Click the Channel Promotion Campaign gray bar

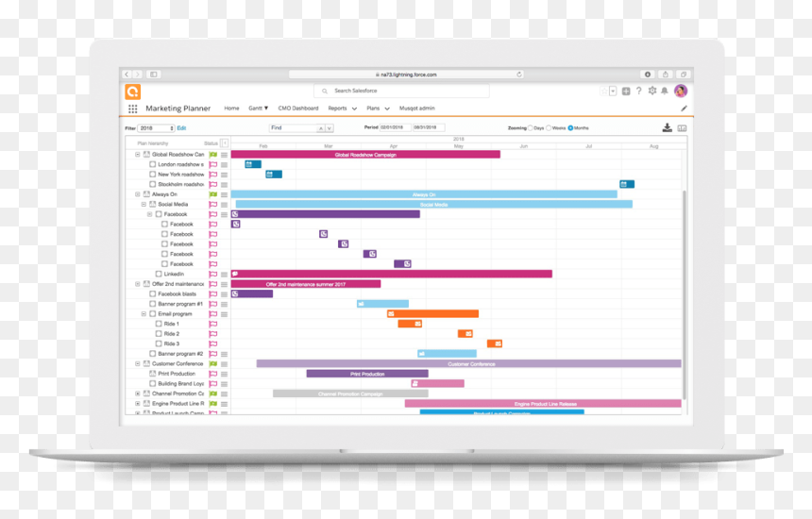coord(350,393)
